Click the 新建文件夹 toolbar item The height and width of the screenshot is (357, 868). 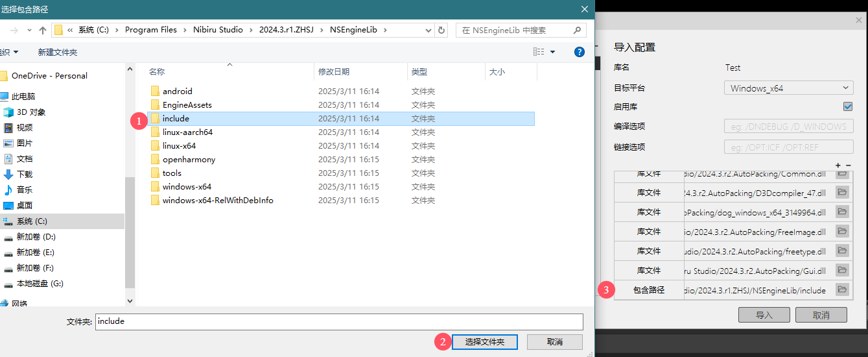57,52
